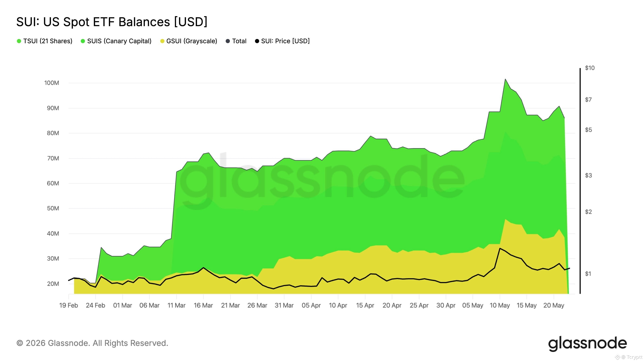Click the $10 price axis label
Screen dimensions: 644x362
pyautogui.click(x=590, y=68)
